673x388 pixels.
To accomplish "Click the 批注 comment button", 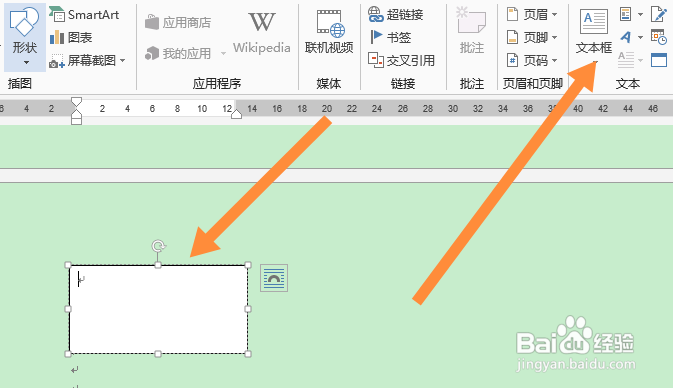I will click(472, 31).
